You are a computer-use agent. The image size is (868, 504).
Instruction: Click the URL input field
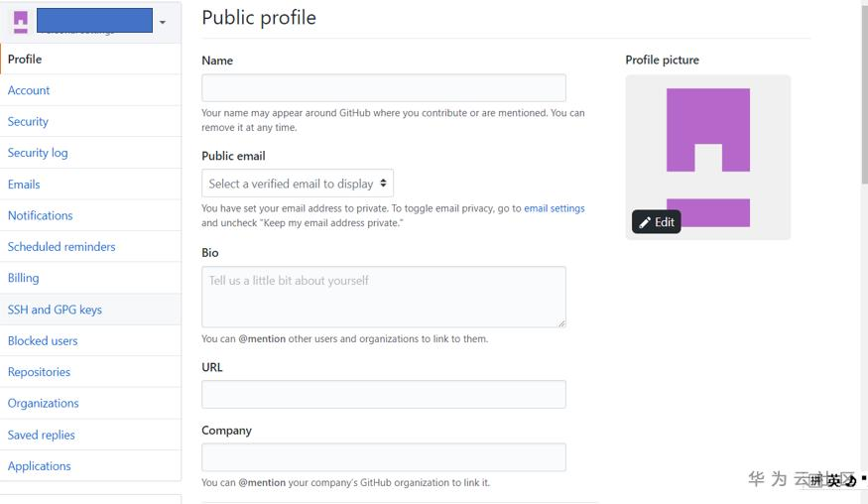tap(383, 394)
